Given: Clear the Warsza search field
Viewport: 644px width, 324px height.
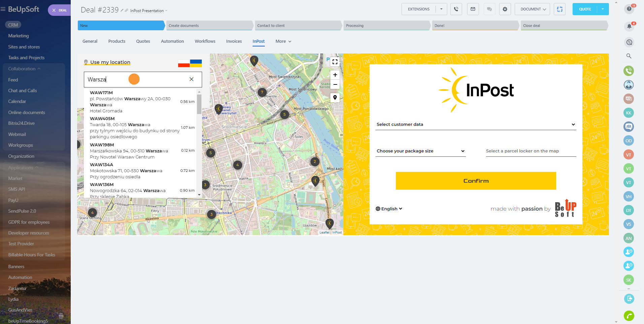Looking at the screenshot, I should click(191, 79).
